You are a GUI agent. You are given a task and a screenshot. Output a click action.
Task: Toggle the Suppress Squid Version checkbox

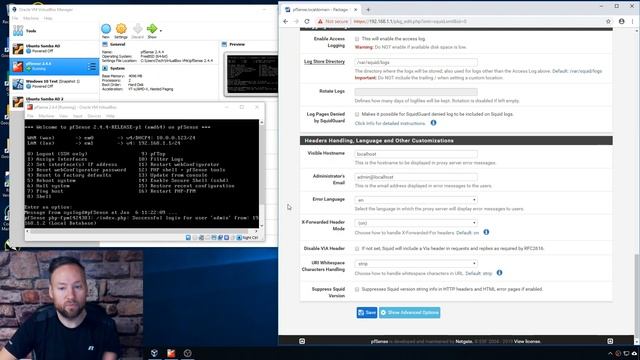[357, 289]
